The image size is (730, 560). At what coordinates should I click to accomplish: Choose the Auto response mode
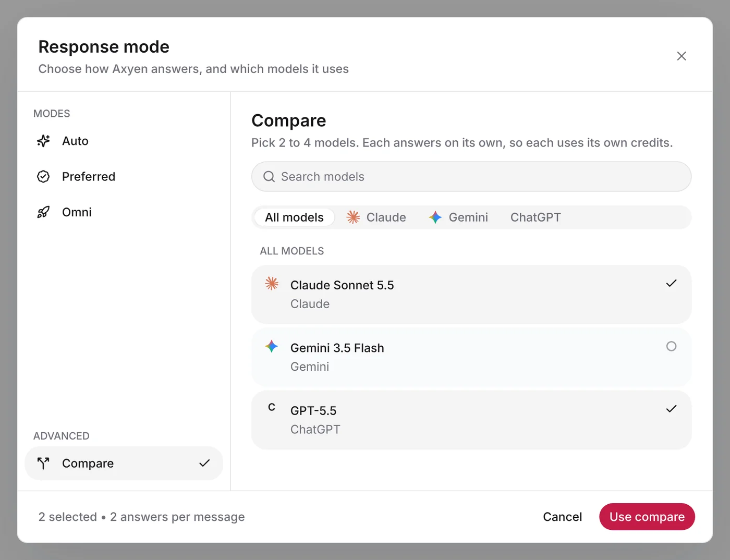pos(124,141)
